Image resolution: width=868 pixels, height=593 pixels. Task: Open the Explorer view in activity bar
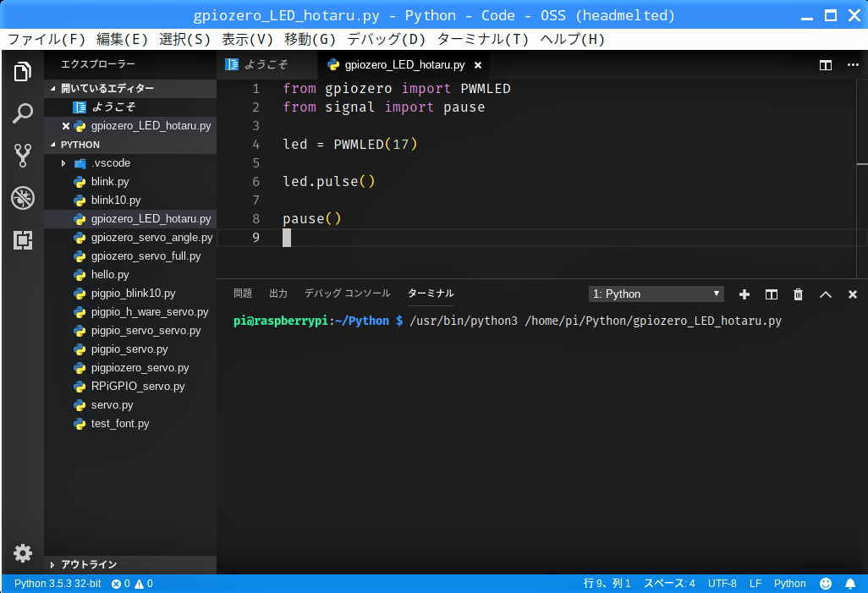(x=23, y=71)
